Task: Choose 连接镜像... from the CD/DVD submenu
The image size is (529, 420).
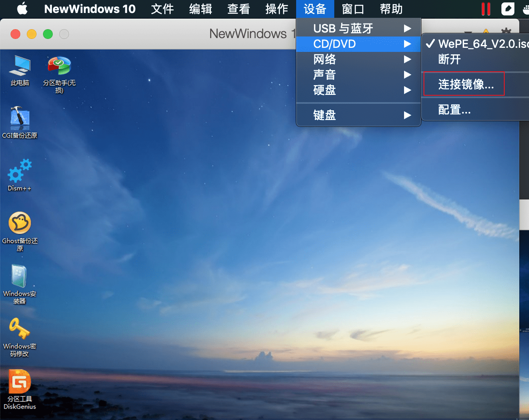Action: click(466, 84)
